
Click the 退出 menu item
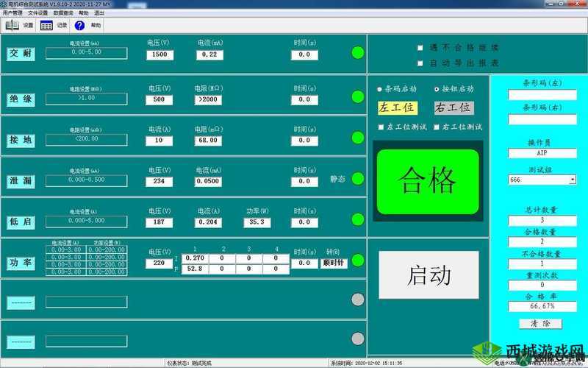click(x=99, y=13)
